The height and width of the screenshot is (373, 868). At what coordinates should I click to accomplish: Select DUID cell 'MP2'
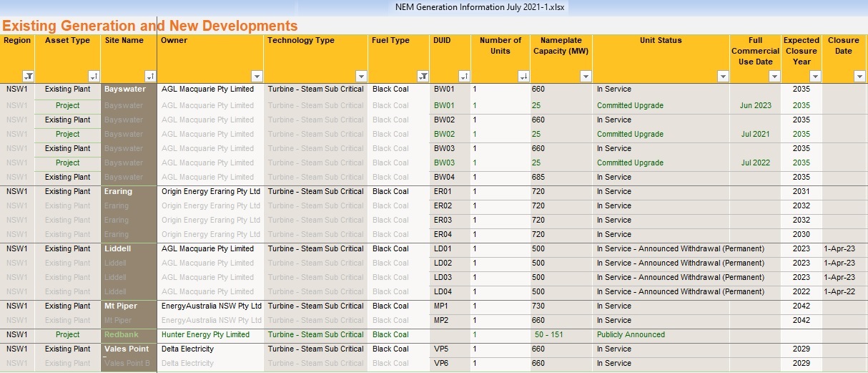450,320
